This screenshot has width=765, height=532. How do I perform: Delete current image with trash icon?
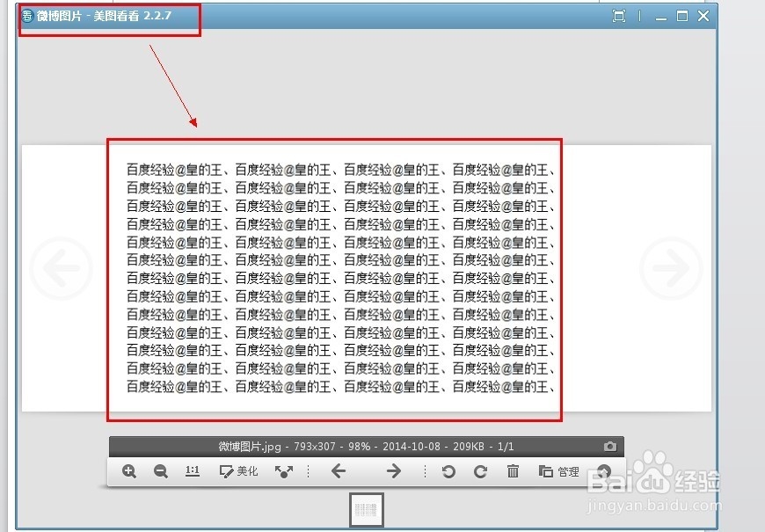513,471
